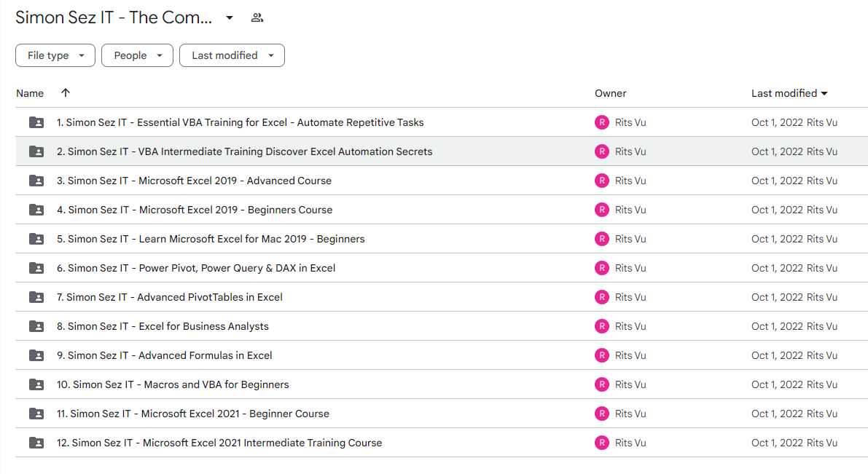Viewport: 868px width, 474px height.
Task: Click owner avatar in Business Analysts row
Action: (602, 326)
